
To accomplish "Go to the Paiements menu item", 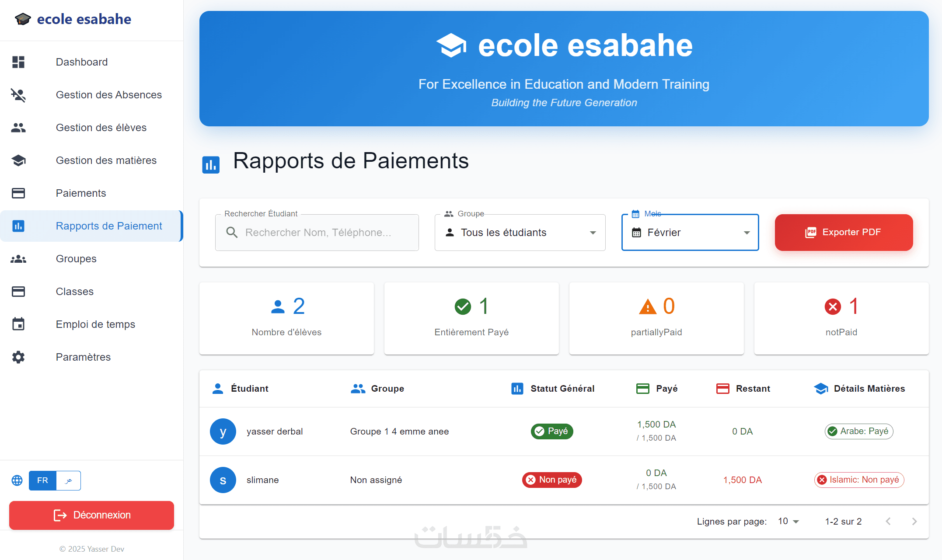I will [x=81, y=193].
